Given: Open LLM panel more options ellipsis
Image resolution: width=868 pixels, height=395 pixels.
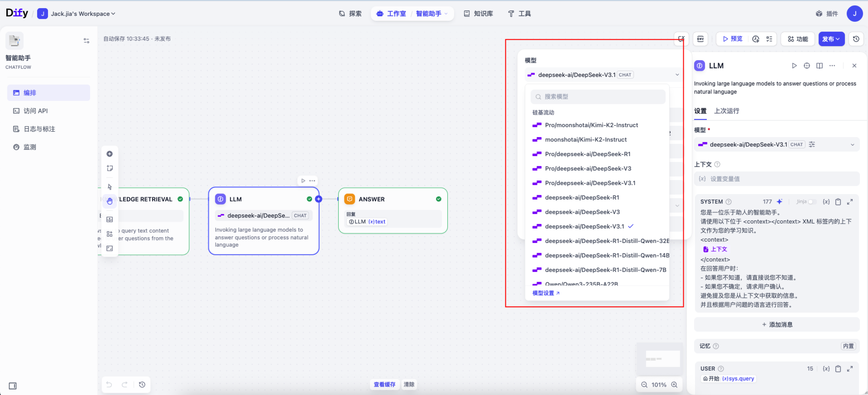Looking at the screenshot, I should (832, 66).
